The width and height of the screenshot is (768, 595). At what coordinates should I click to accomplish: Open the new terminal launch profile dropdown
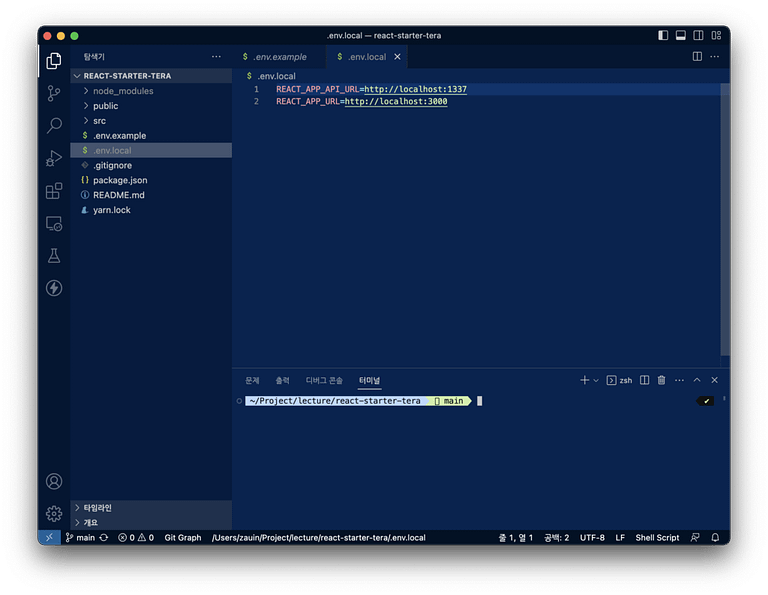(x=596, y=381)
